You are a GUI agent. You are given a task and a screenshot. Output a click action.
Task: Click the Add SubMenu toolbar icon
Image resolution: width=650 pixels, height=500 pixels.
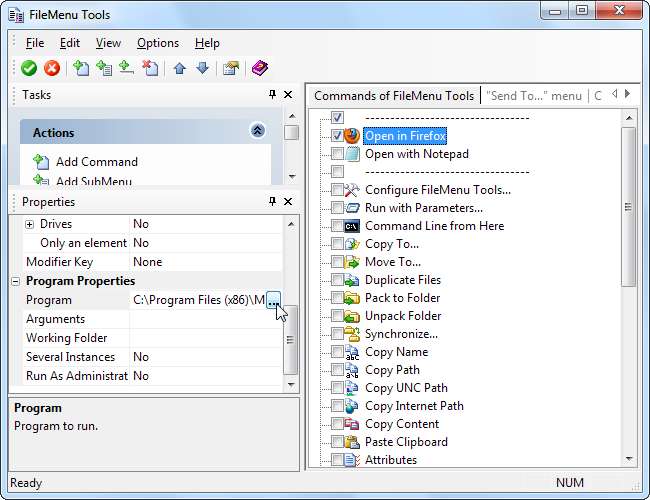(x=104, y=68)
